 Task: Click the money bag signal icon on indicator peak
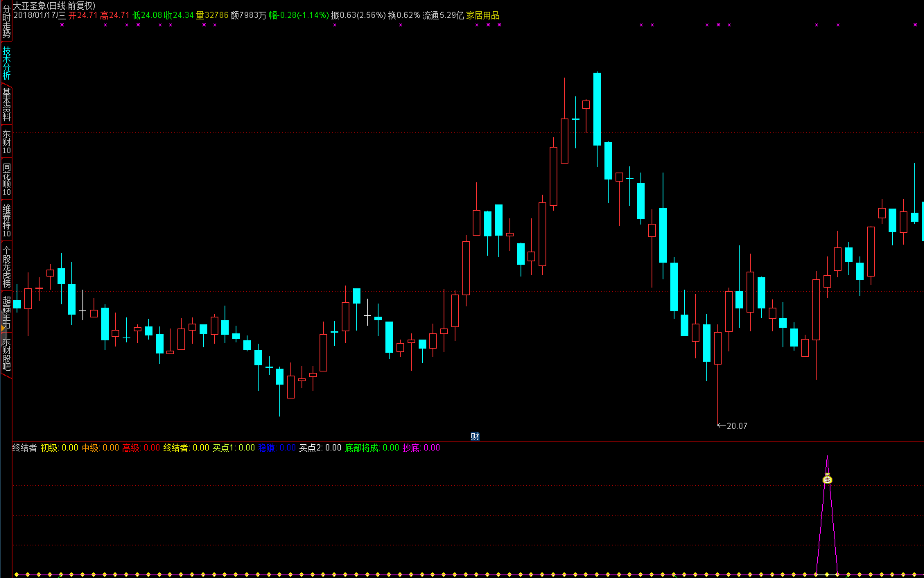[827, 478]
